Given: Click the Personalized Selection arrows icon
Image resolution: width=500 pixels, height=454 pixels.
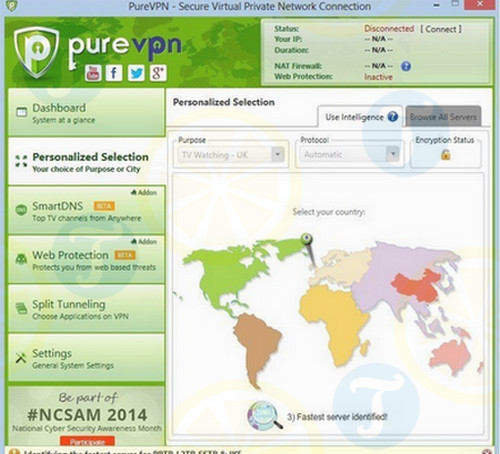Looking at the screenshot, I should coord(21,161).
